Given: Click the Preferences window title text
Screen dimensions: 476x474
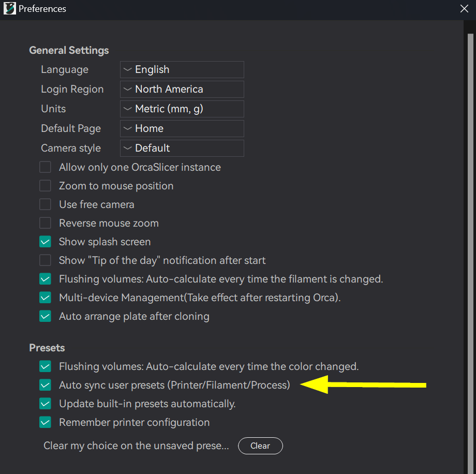Looking at the screenshot, I should pos(42,8).
